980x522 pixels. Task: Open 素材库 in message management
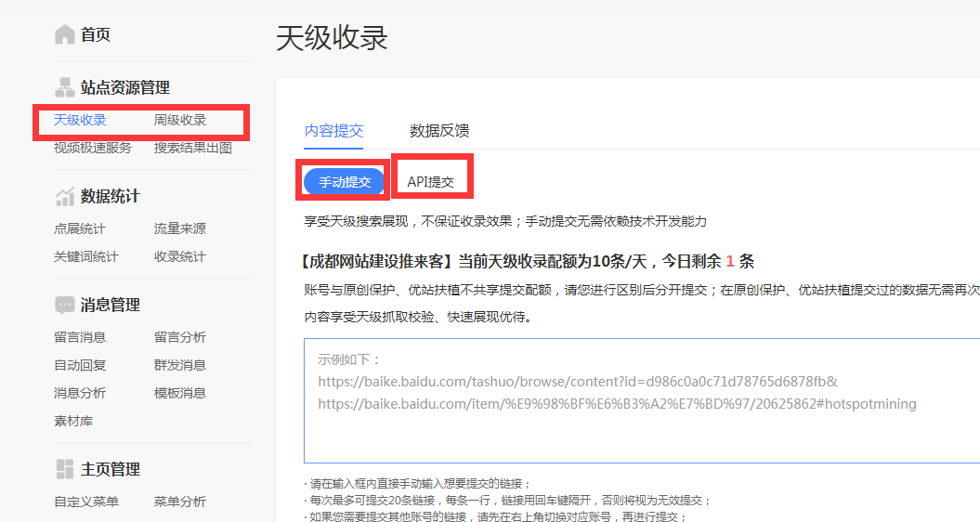(x=73, y=421)
